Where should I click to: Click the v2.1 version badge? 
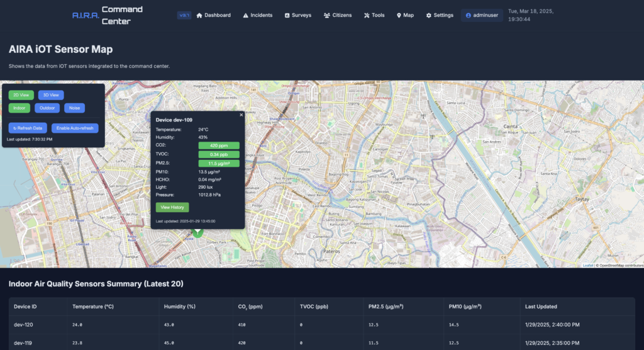(x=184, y=15)
